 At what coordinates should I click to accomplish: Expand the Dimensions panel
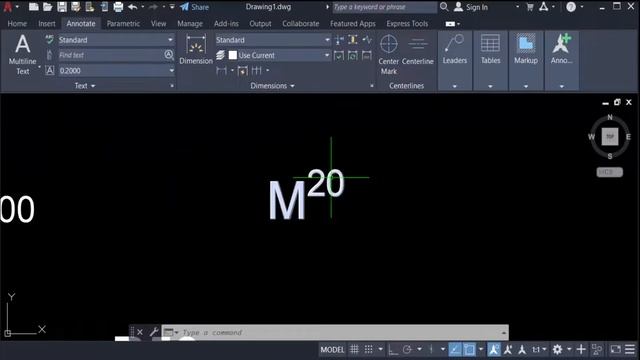pyautogui.click(x=272, y=86)
